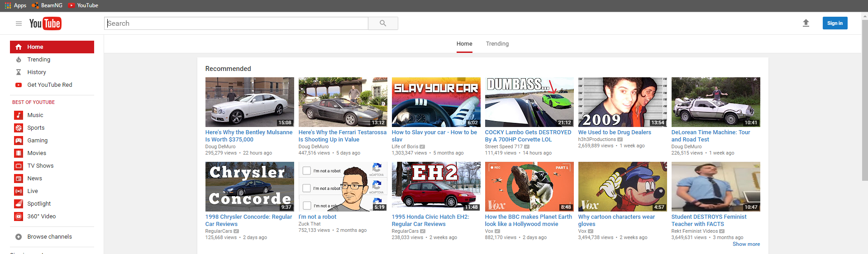Viewport: 868px width, 254px height.
Task: Open 'I'm not a robot' video title
Action: (x=317, y=217)
